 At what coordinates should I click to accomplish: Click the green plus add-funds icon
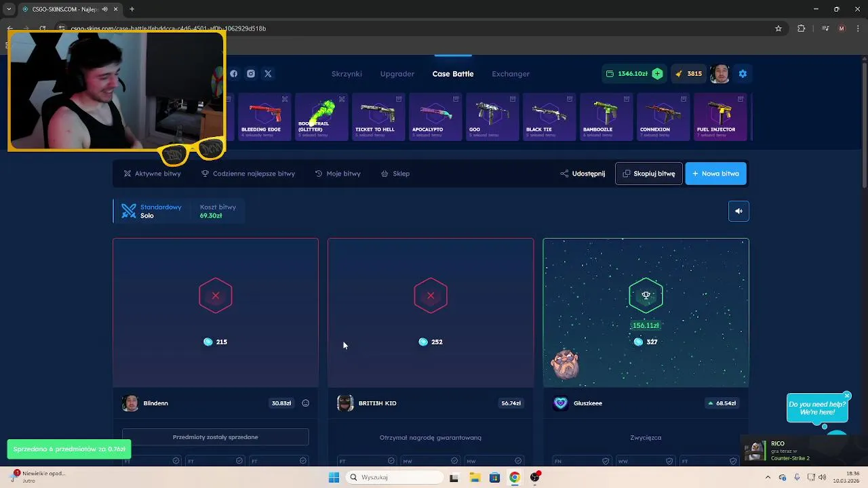(657, 74)
